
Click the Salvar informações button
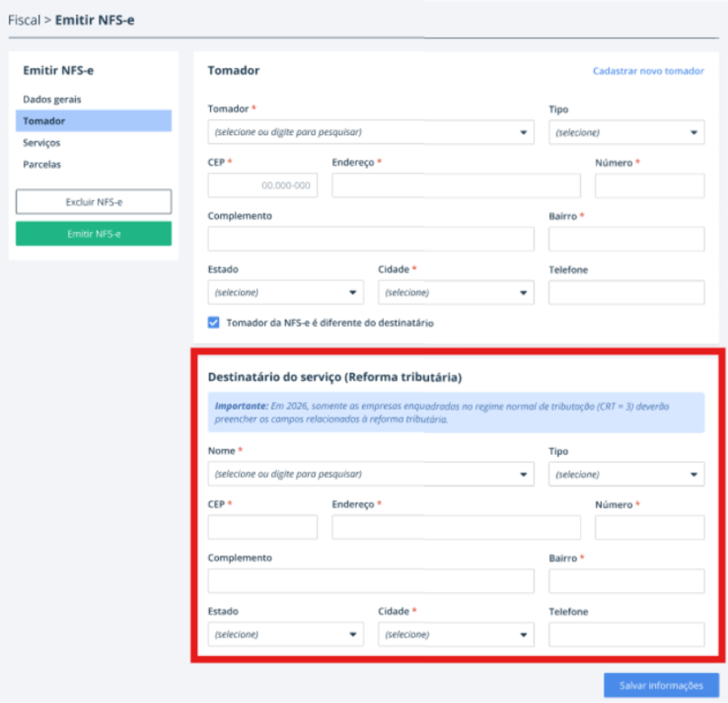click(661, 685)
